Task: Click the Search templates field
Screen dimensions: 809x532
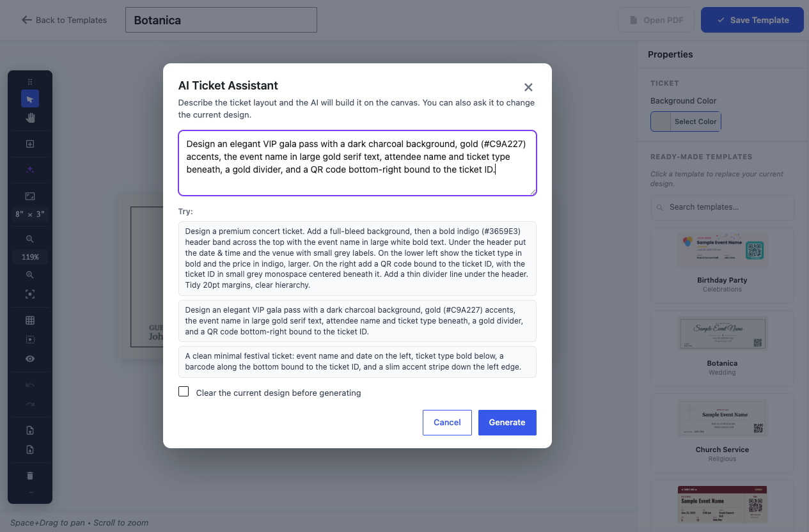Action: pyautogui.click(x=723, y=207)
